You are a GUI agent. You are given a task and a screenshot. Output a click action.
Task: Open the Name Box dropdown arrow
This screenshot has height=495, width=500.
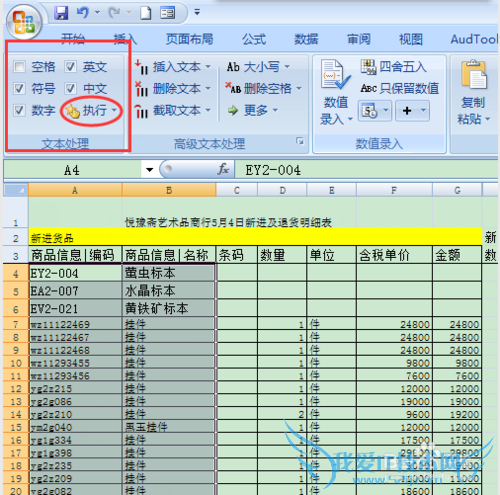coord(150,170)
